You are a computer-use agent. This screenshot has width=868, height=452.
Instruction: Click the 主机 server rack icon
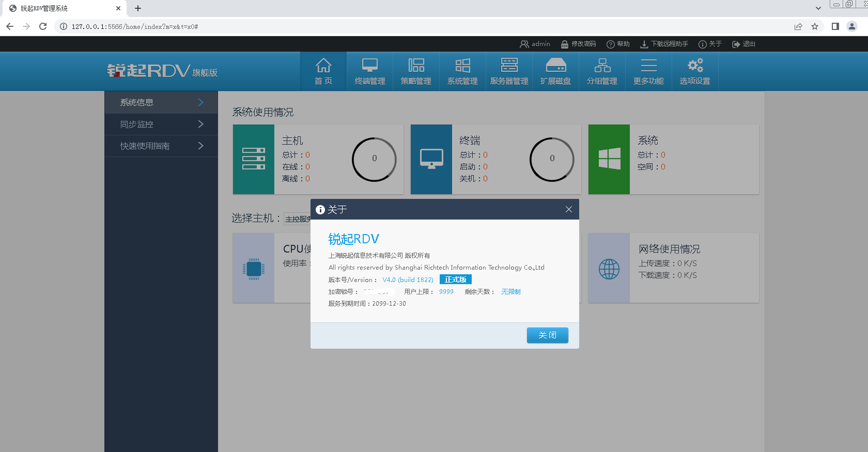(254, 159)
